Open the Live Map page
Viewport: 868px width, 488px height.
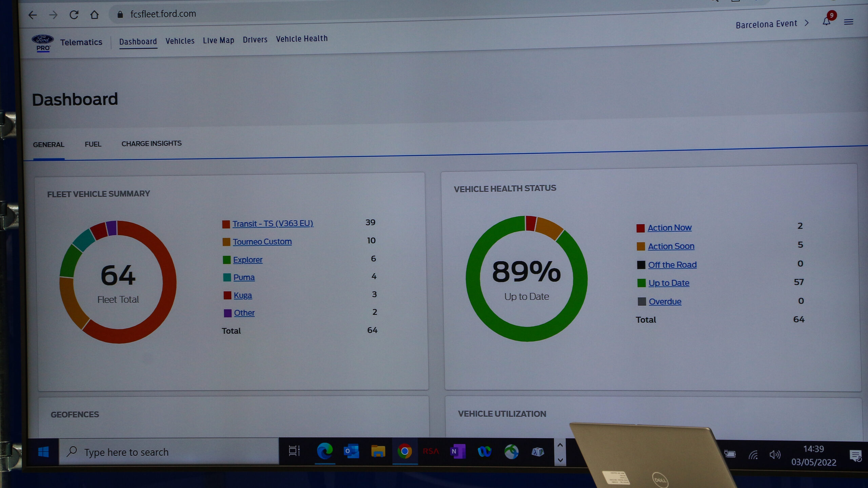point(218,40)
